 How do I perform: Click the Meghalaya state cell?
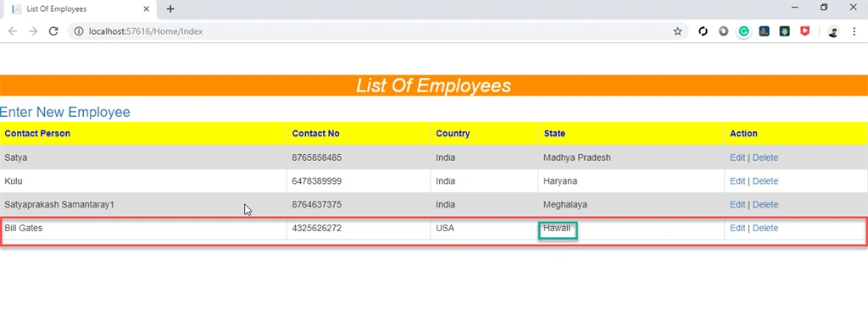point(631,205)
